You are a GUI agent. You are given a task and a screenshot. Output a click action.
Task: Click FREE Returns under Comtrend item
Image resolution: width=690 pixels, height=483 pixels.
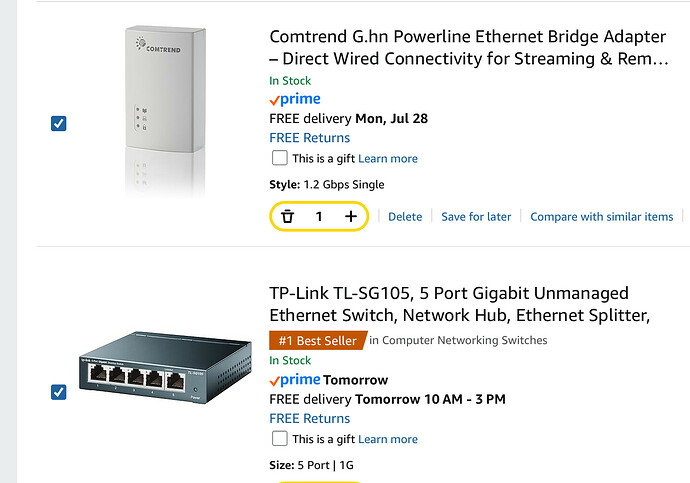click(x=310, y=138)
